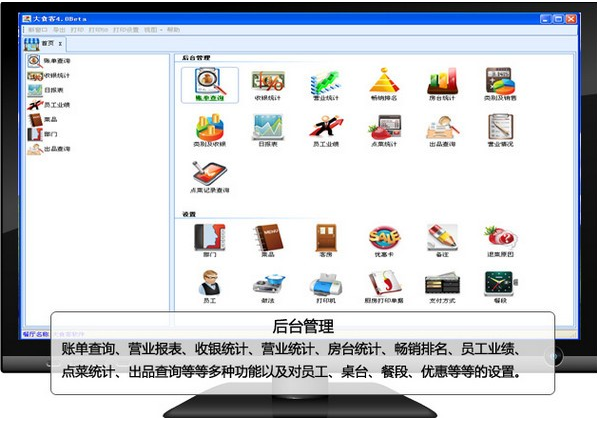Select 部门 in the left sidebar
Viewport: 597px width, 423px height.
tap(42, 134)
